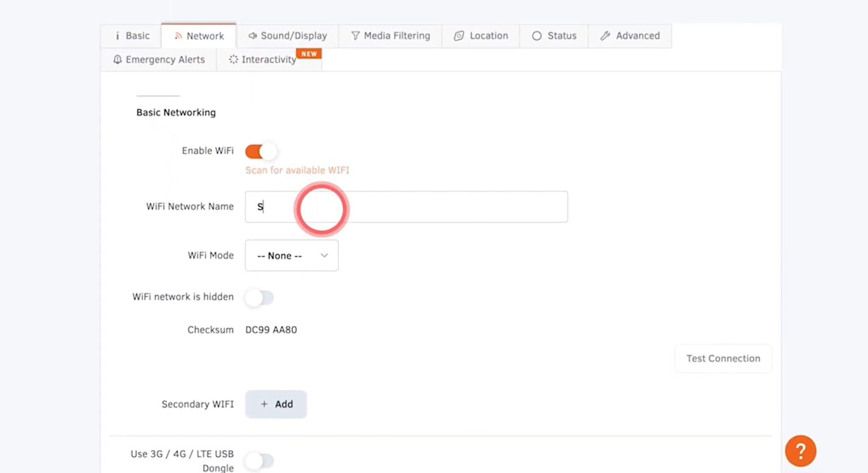Screen dimensions: 868x473
Task: Open help via the orange question mark icon
Action: click(x=800, y=450)
